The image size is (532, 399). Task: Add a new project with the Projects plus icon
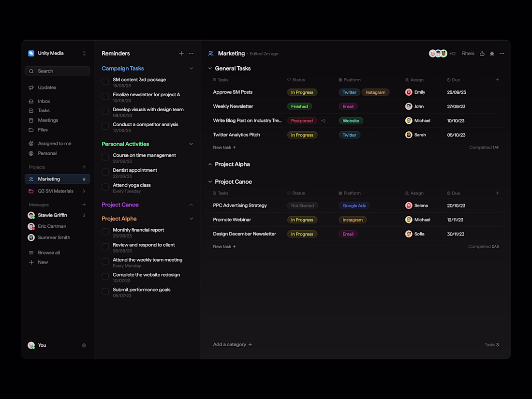[x=84, y=167]
